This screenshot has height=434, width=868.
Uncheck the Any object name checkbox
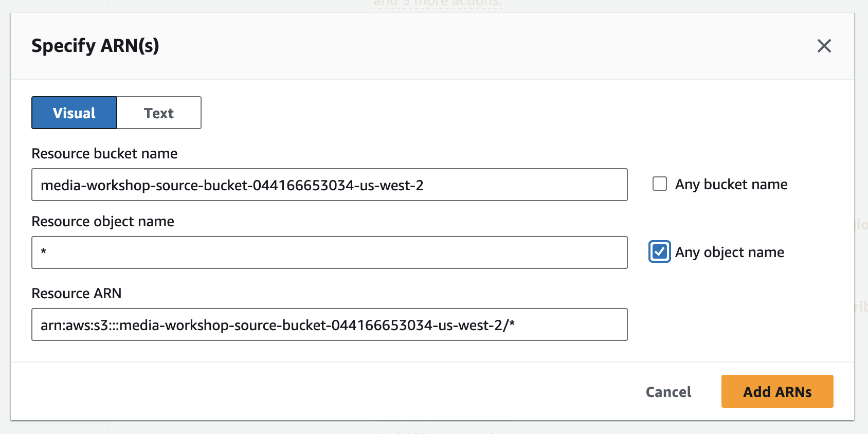(660, 252)
